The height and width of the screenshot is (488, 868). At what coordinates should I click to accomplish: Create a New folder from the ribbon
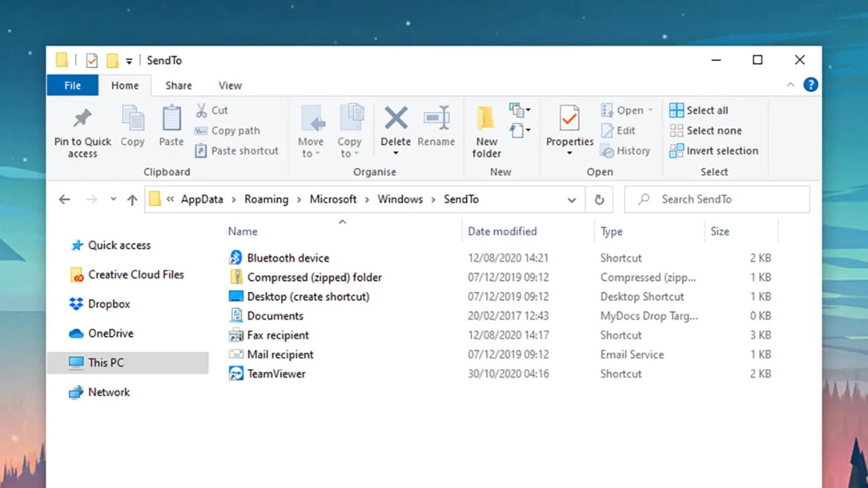[486, 119]
